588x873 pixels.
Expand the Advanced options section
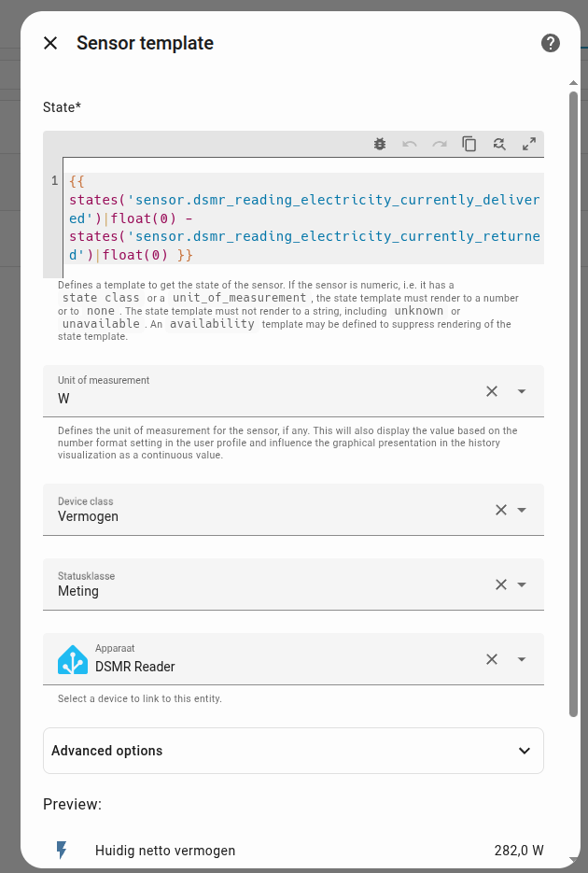(x=293, y=751)
